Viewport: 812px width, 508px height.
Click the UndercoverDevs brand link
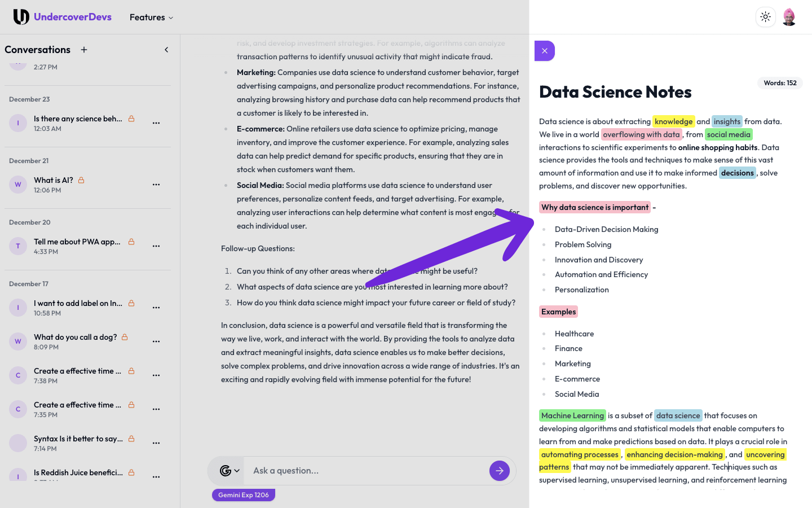(73, 17)
